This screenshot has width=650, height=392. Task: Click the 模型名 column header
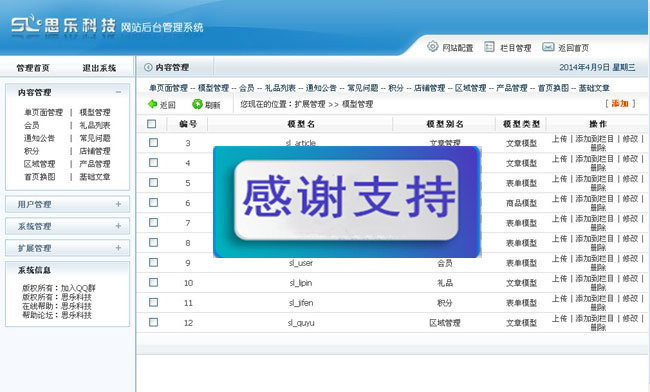click(x=301, y=124)
